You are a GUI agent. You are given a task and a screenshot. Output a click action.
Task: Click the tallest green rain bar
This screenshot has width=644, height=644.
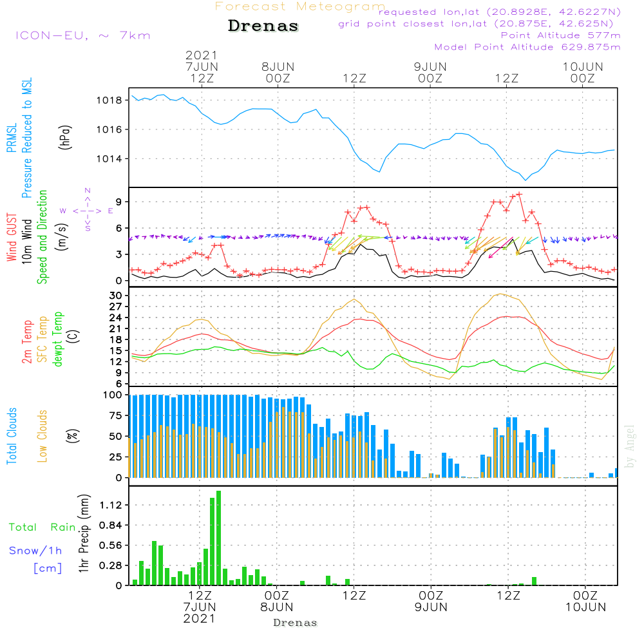[x=218, y=538]
